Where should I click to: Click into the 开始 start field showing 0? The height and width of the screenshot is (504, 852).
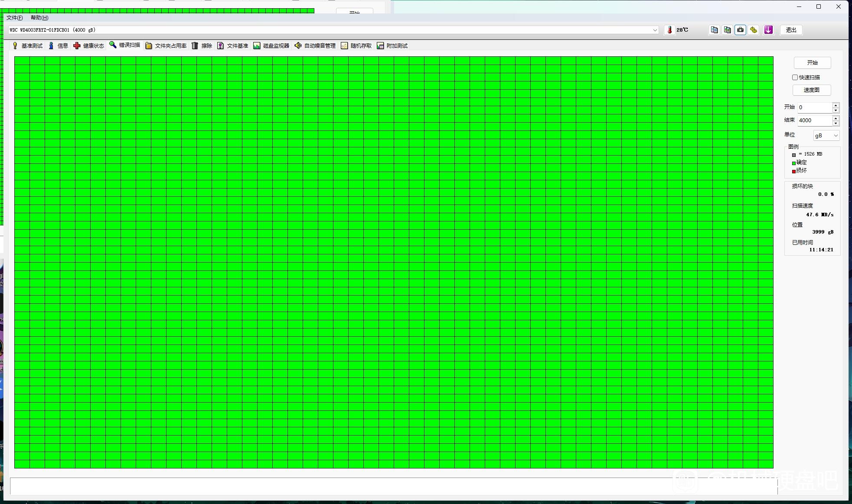pyautogui.click(x=815, y=107)
